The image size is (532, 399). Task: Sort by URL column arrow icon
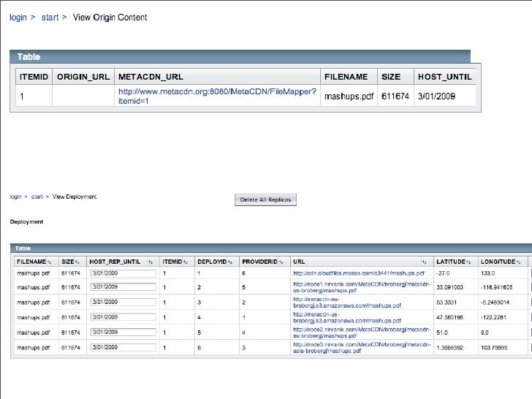pos(423,262)
